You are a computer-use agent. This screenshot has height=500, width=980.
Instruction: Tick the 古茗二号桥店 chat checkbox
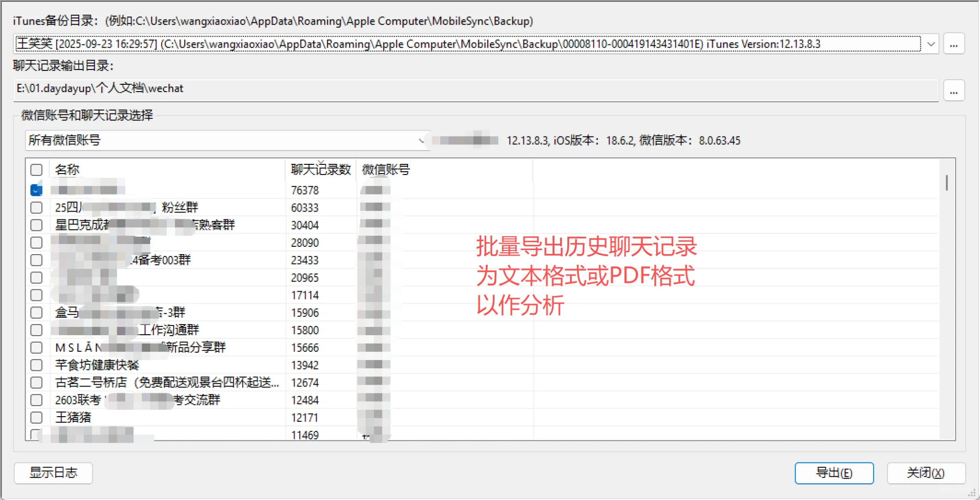point(37,383)
